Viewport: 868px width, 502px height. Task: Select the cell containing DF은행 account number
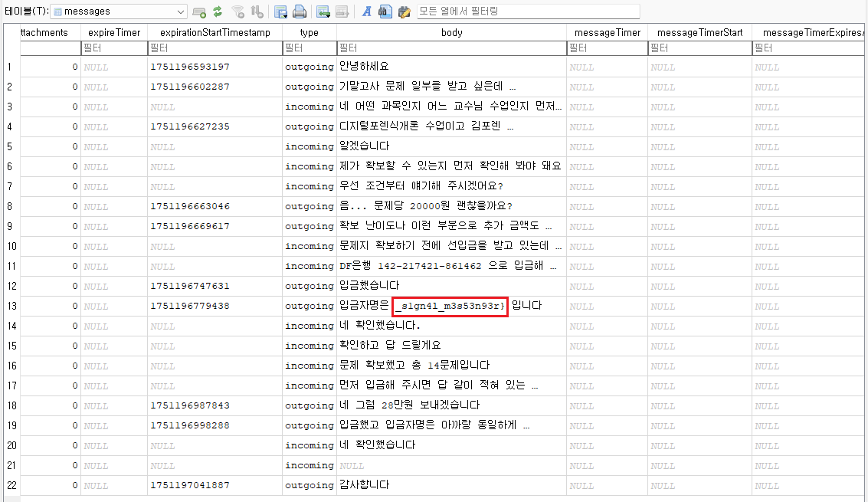click(x=451, y=266)
